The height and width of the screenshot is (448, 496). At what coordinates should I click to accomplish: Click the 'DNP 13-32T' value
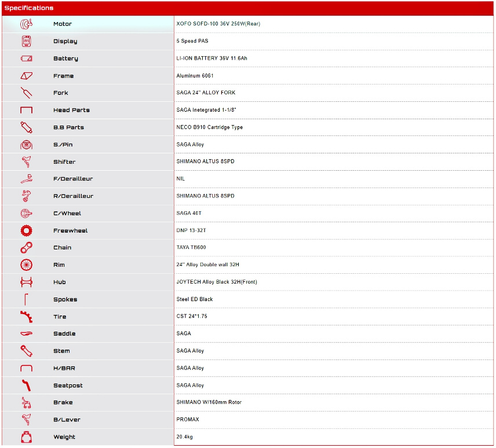[191, 230]
